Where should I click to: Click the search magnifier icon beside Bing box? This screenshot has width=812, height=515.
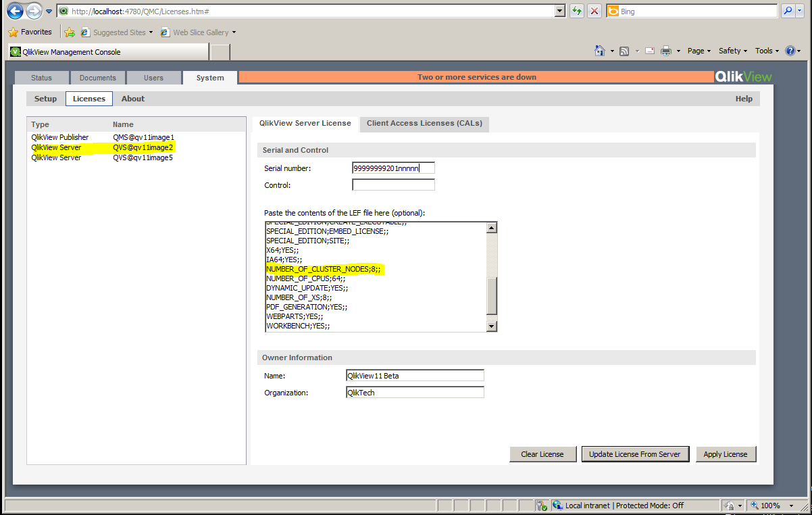[x=788, y=11]
